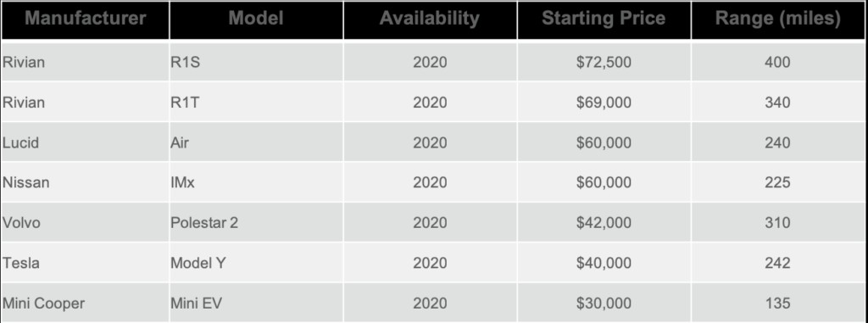Select the Lucid manufacturer cell
868x323 pixels.
pyautogui.click(x=86, y=142)
